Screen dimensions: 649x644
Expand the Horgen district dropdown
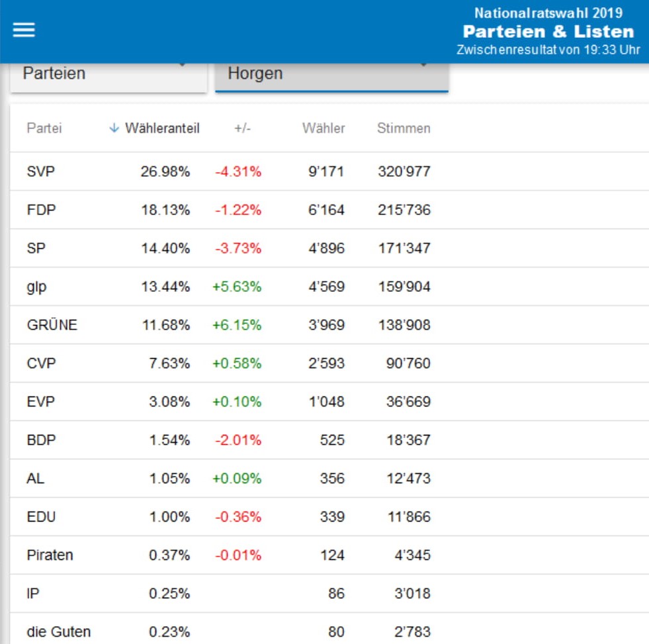pos(331,73)
